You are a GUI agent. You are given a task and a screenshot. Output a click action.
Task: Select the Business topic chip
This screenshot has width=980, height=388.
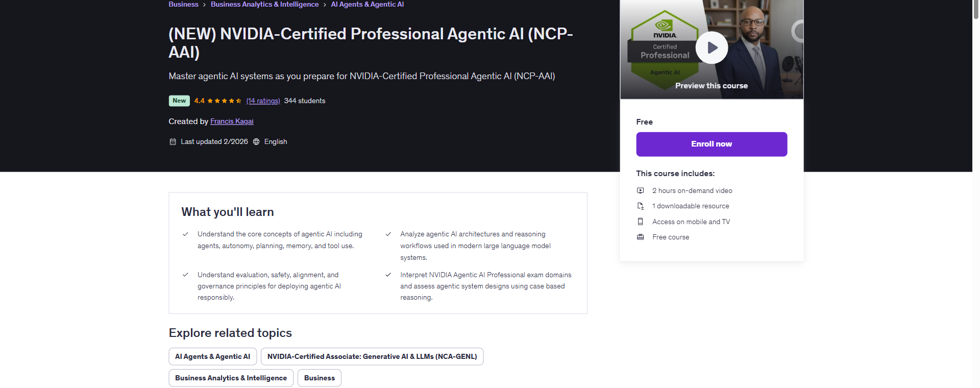tap(319, 378)
